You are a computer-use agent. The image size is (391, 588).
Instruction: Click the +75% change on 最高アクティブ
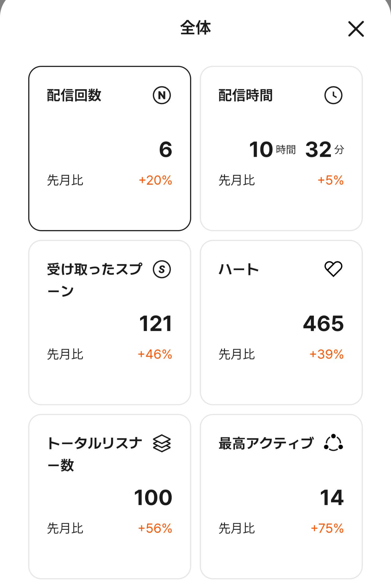(327, 528)
